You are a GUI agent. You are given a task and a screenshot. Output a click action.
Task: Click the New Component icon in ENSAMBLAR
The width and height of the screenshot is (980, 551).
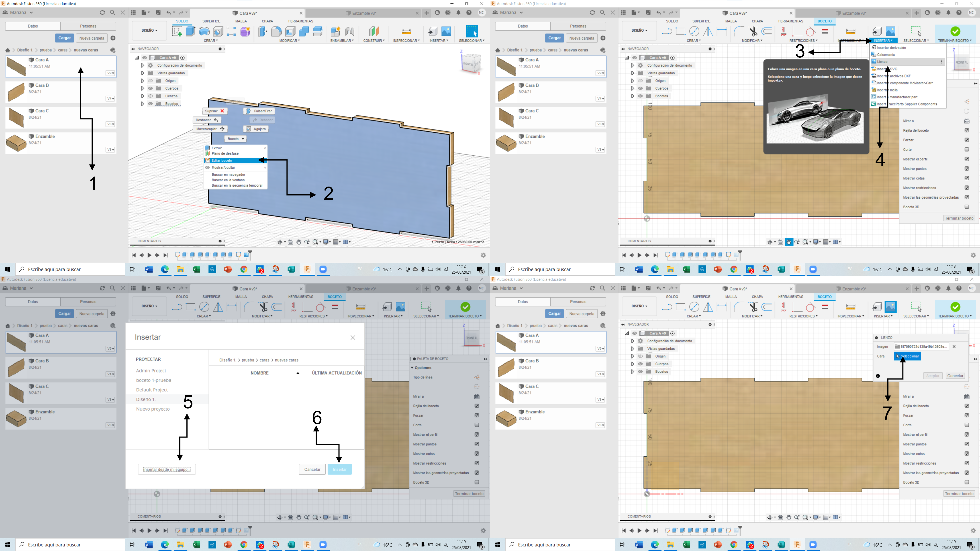point(335,31)
